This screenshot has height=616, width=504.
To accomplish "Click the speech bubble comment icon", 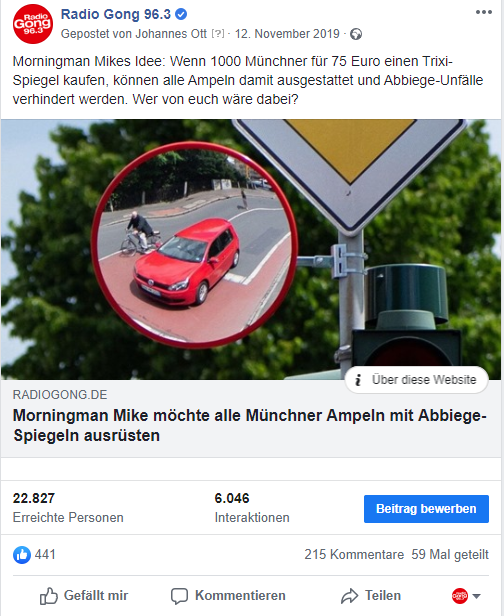I will [x=179, y=596].
